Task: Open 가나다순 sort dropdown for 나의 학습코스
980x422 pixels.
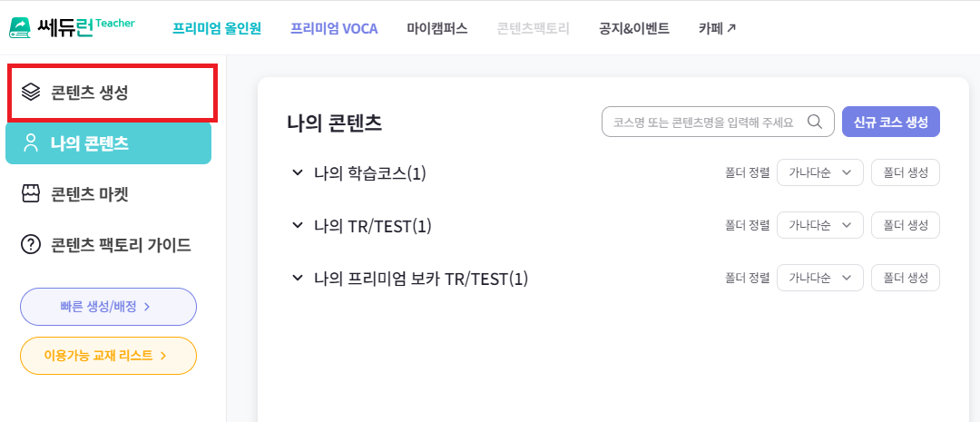Action: (x=819, y=172)
